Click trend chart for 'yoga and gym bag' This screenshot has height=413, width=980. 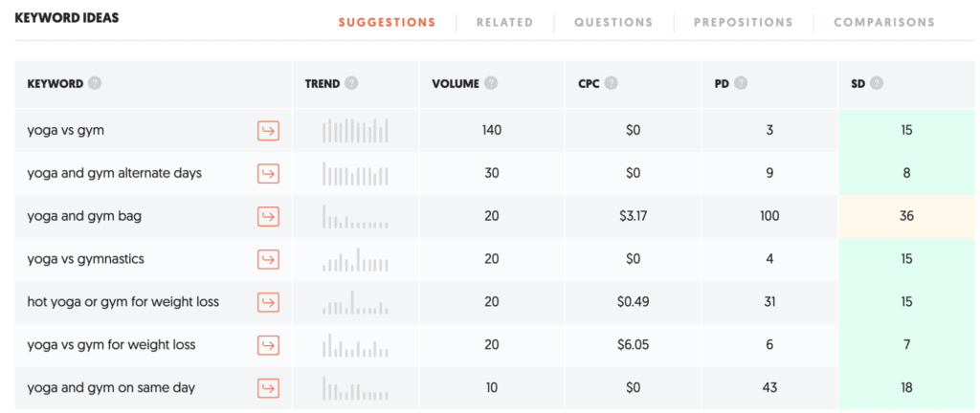click(x=356, y=216)
